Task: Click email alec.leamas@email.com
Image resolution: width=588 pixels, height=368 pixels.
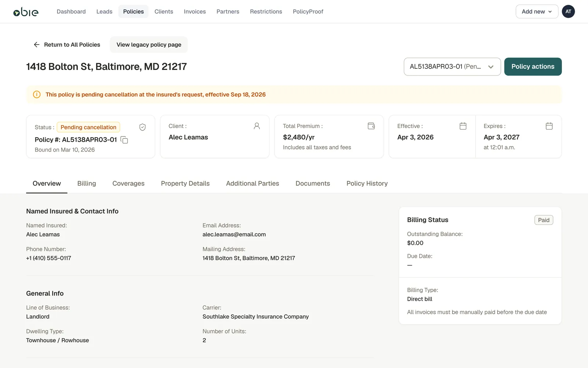Action: [234, 234]
